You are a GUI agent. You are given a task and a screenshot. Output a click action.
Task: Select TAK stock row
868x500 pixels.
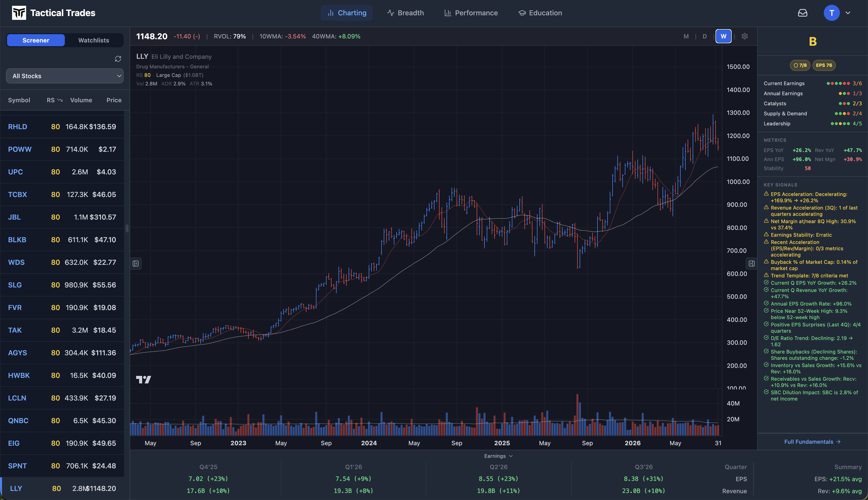pos(62,330)
